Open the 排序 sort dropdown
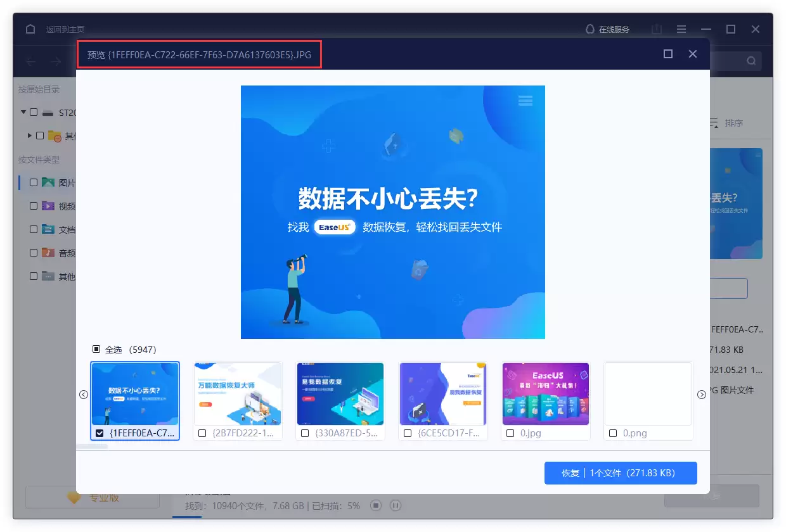Screen dimensions: 786x532 click(728, 123)
